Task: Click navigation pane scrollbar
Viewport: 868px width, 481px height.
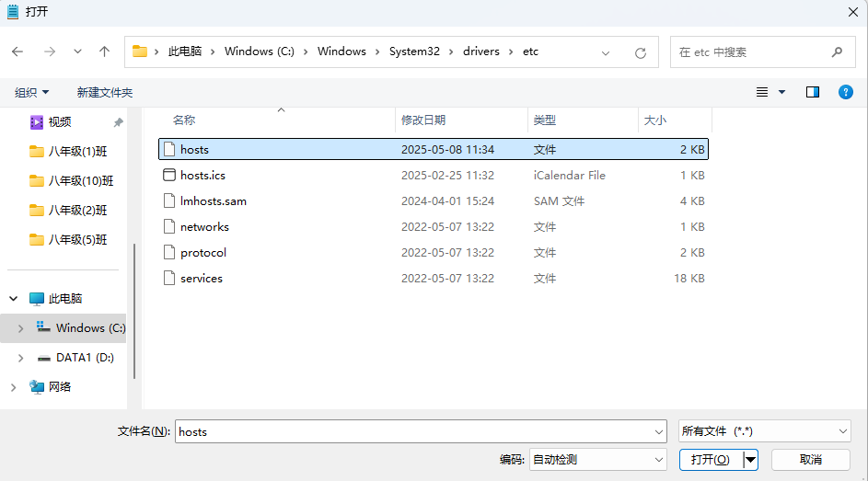Action: click(134, 311)
